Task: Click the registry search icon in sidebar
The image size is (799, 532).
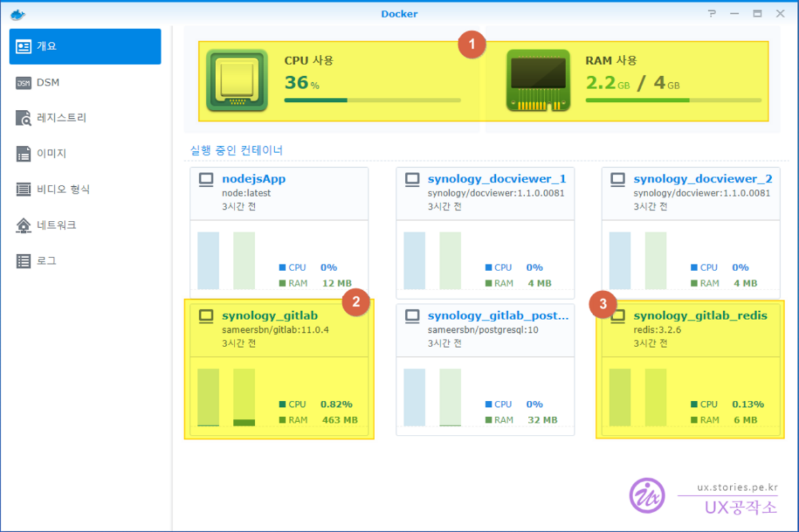Action: coord(24,118)
